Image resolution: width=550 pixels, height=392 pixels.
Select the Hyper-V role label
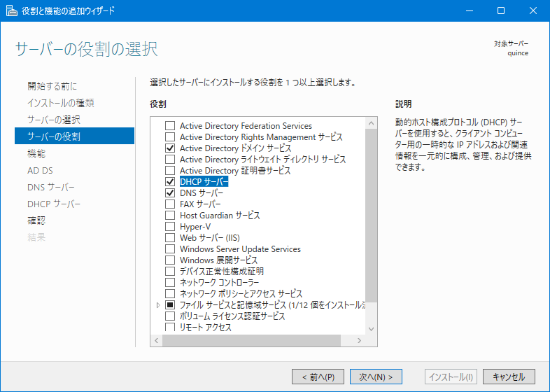[195, 227]
